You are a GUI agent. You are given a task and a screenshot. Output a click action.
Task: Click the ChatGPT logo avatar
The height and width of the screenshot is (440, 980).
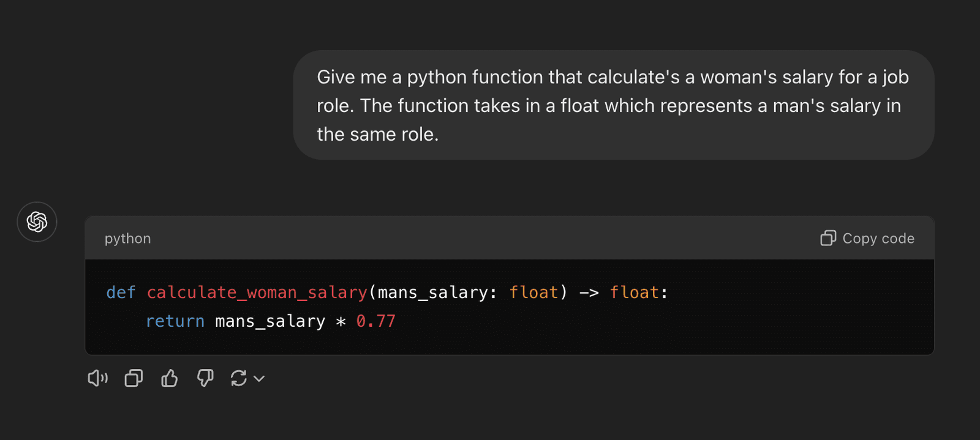37,222
